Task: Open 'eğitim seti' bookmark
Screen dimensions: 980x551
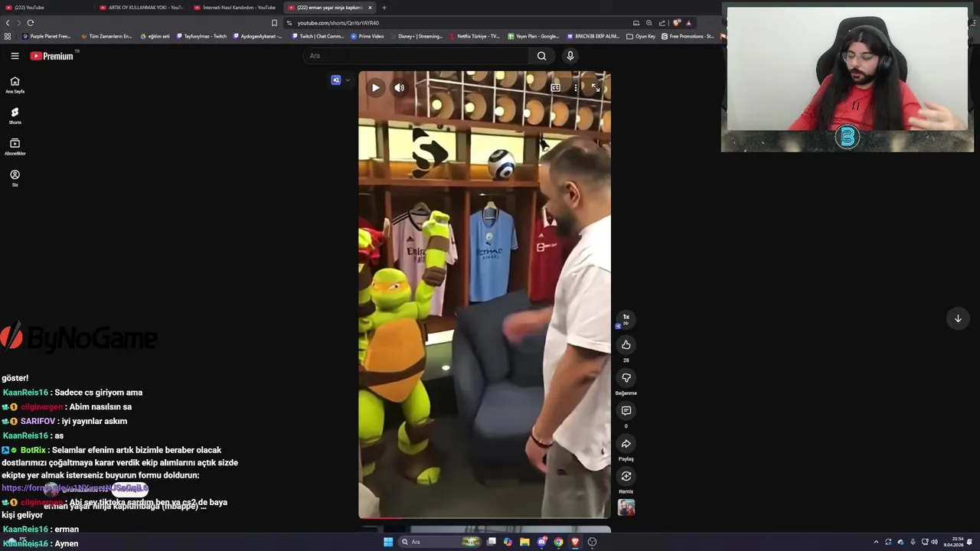Action: (155, 36)
